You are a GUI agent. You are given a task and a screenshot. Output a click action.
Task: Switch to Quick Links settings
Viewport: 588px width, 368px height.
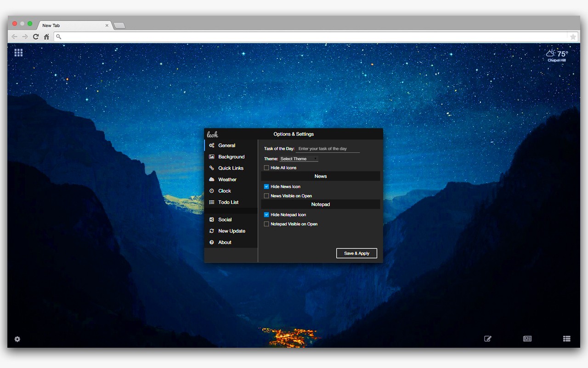[x=231, y=168]
